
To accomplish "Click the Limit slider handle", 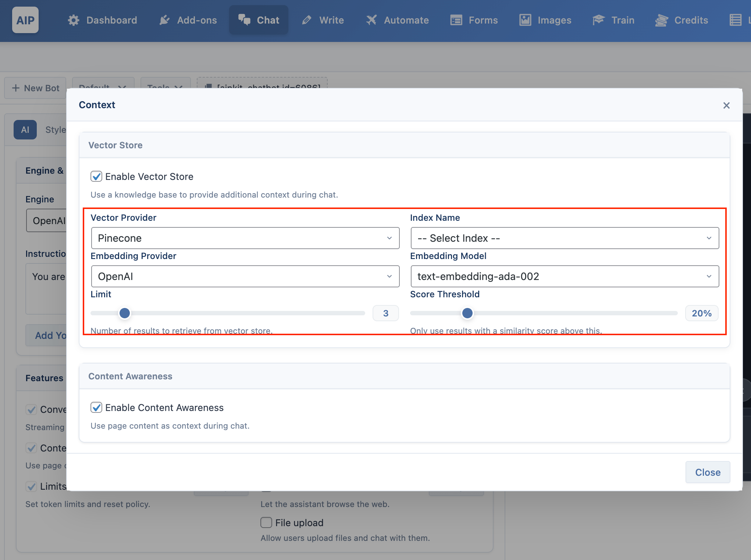I will tap(125, 313).
